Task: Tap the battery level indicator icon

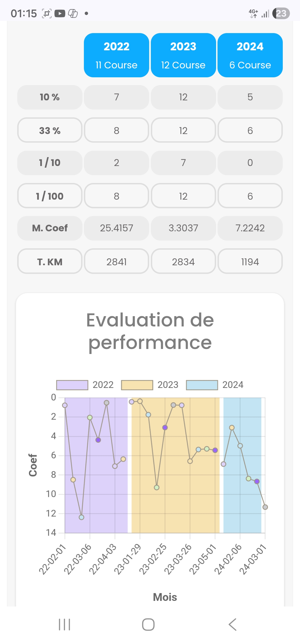Action: pyautogui.click(x=281, y=13)
